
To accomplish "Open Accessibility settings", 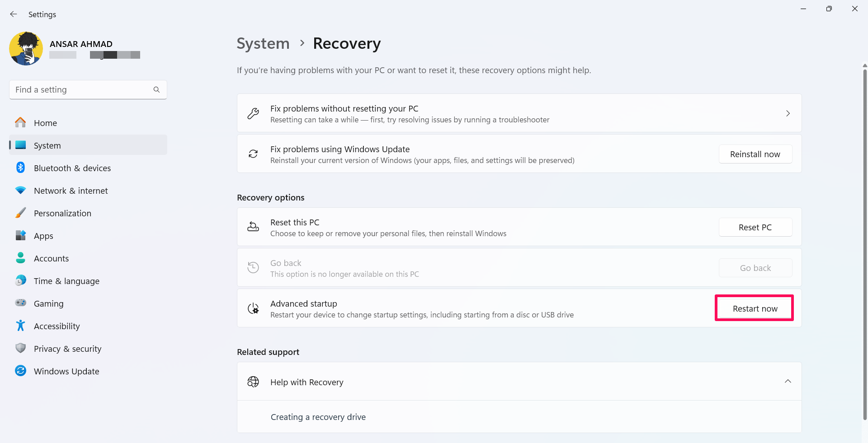I will [88, 326].
